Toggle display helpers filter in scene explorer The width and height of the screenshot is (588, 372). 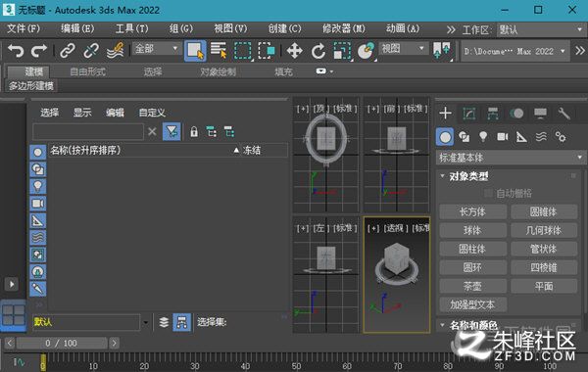point(38,220)
